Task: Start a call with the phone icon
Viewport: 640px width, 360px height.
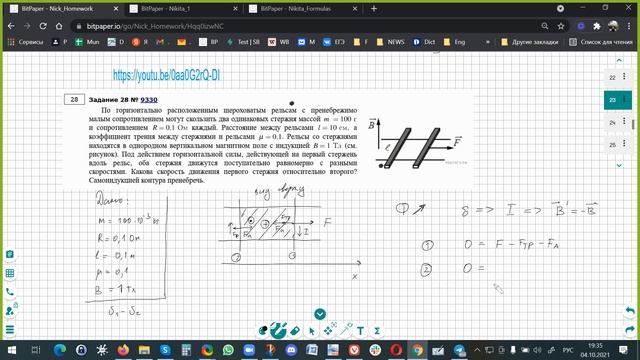Action: 10,292
